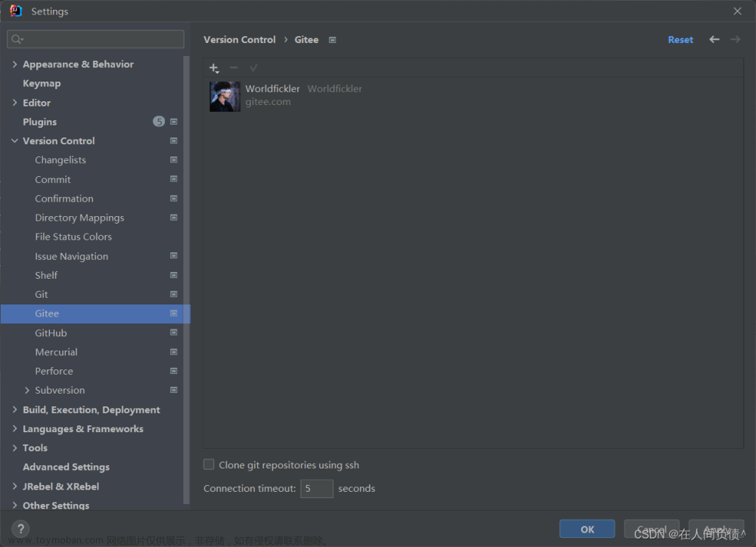
Task: Click the remove account minus icon
Action: click(234, 67)
